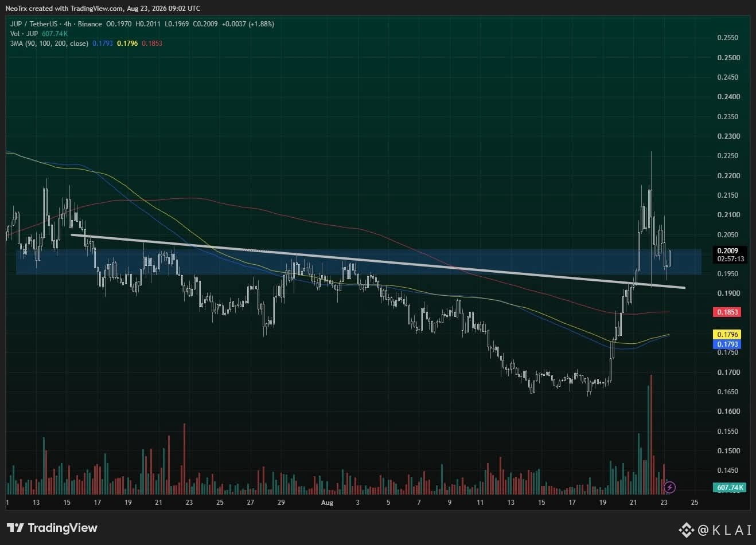
Task: Click the 0.2500 price axis label
Action: point(728,58)
